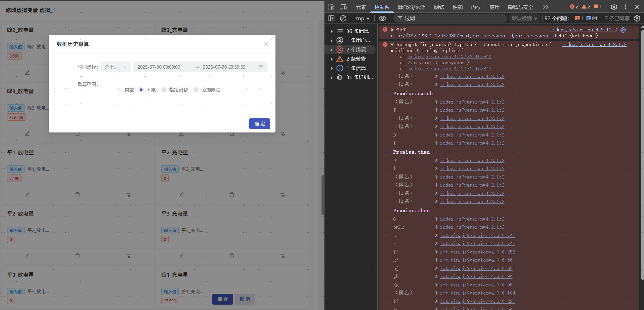Open the 默认级别 log level dropdown
Screen dimensions: 644x310
tap(524, 18)
